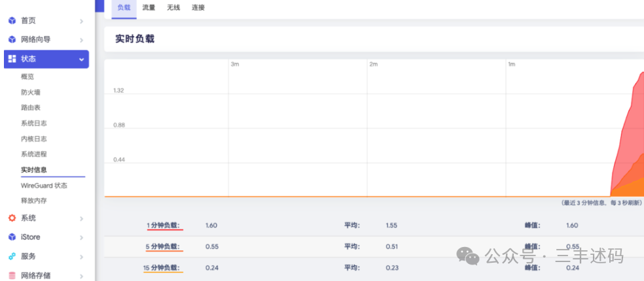
Task: Expand the iStore menu chevron
Action: click(81, 237)
